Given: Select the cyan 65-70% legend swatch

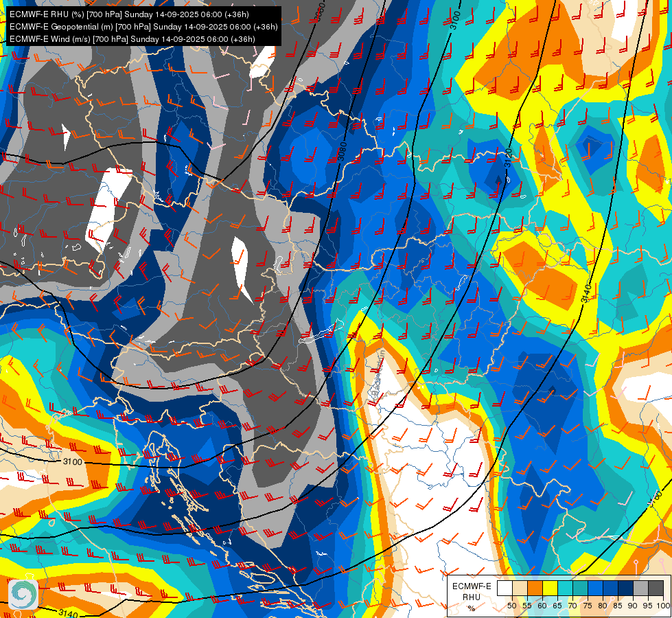Looking at the screenshot, I should click(x=565, y=588).
